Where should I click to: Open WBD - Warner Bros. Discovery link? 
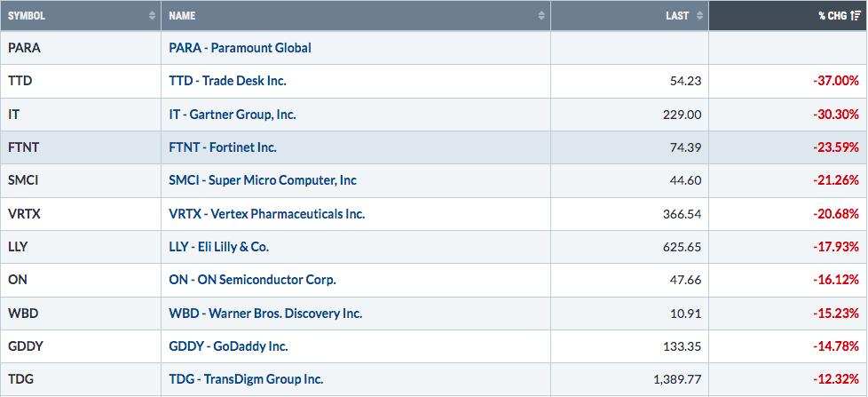[265, 314]
